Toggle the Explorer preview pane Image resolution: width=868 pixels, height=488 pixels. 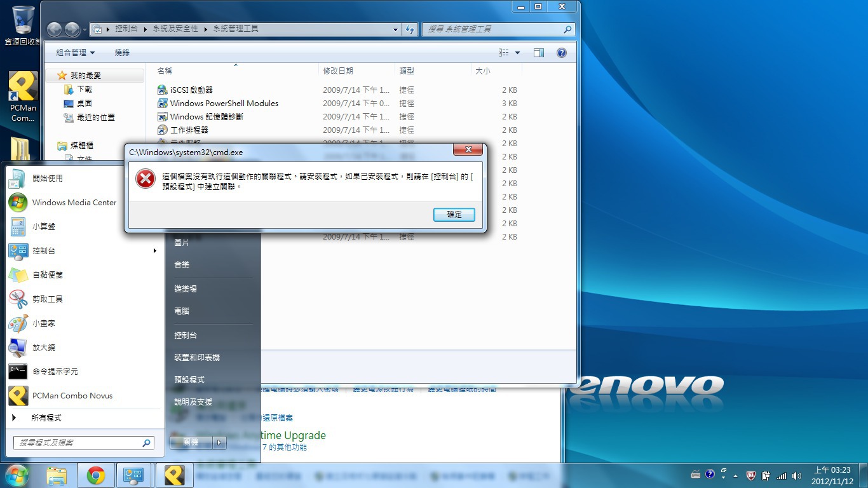pos(539,53)
